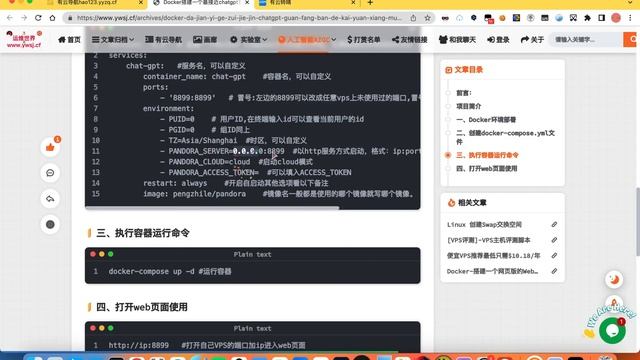The image size is (640, 360).
Task: Open related article 便宜VPS推荐最低只需$10.18/年
Action: pos(493,256)
